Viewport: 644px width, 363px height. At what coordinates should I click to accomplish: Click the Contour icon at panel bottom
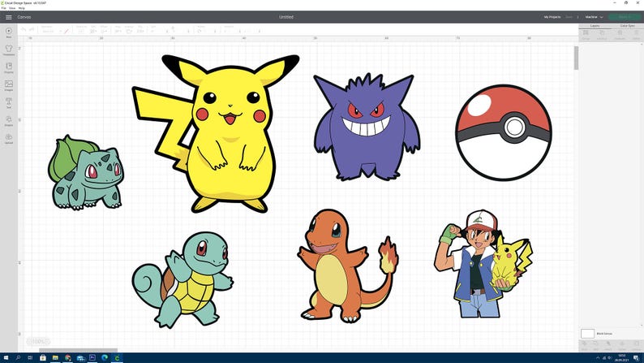click(x=635, y=345)
